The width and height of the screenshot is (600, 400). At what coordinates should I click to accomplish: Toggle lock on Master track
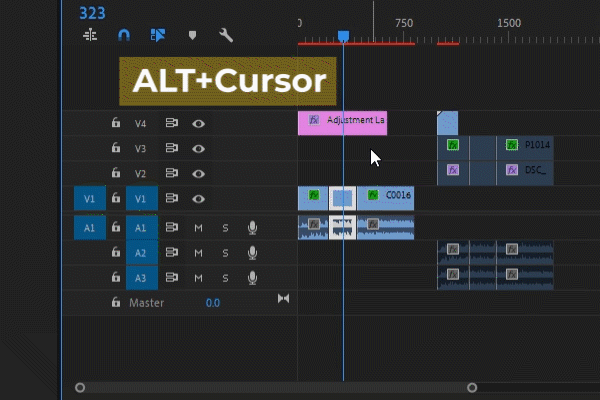click(116, 302)
